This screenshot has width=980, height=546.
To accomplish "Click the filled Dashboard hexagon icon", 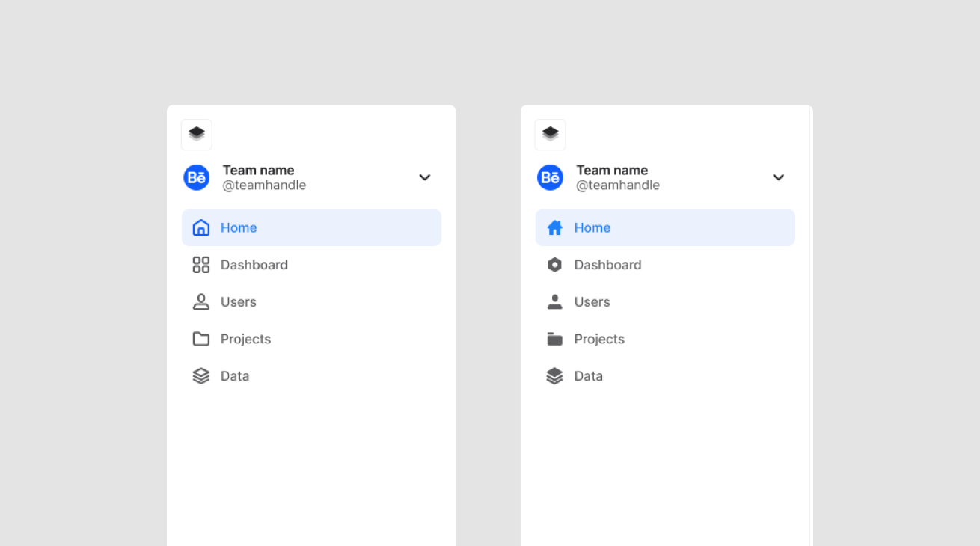I will (554, 265).
